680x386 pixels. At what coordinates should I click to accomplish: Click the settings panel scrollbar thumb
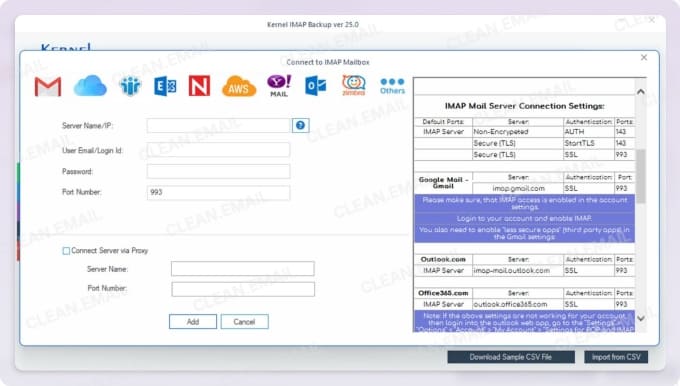pos(641,176)
